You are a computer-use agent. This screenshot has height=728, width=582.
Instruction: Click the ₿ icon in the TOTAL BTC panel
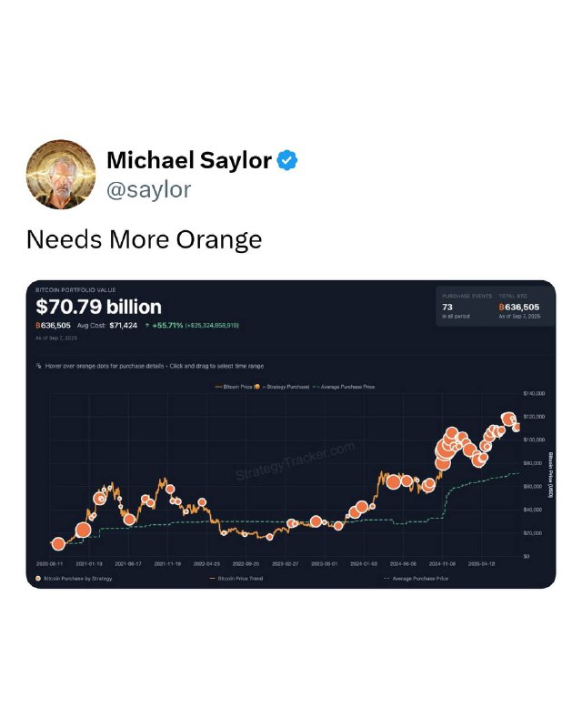click(502, 307)
